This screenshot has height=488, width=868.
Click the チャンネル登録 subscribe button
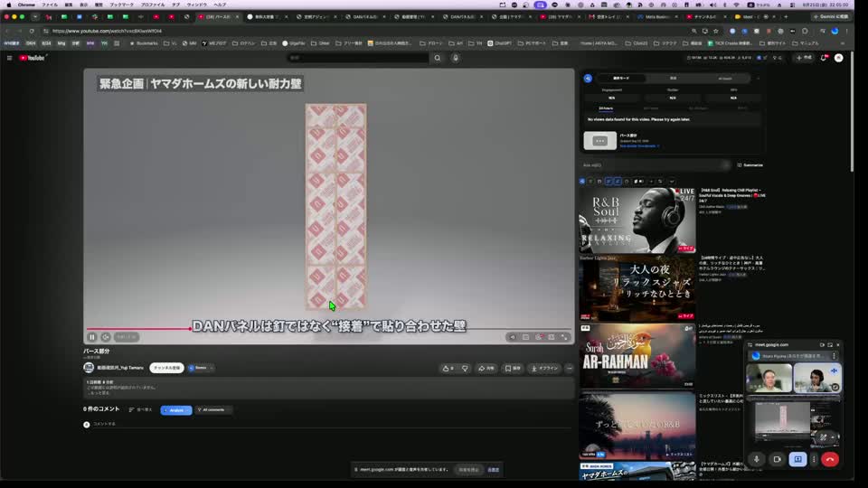(166, 368)
